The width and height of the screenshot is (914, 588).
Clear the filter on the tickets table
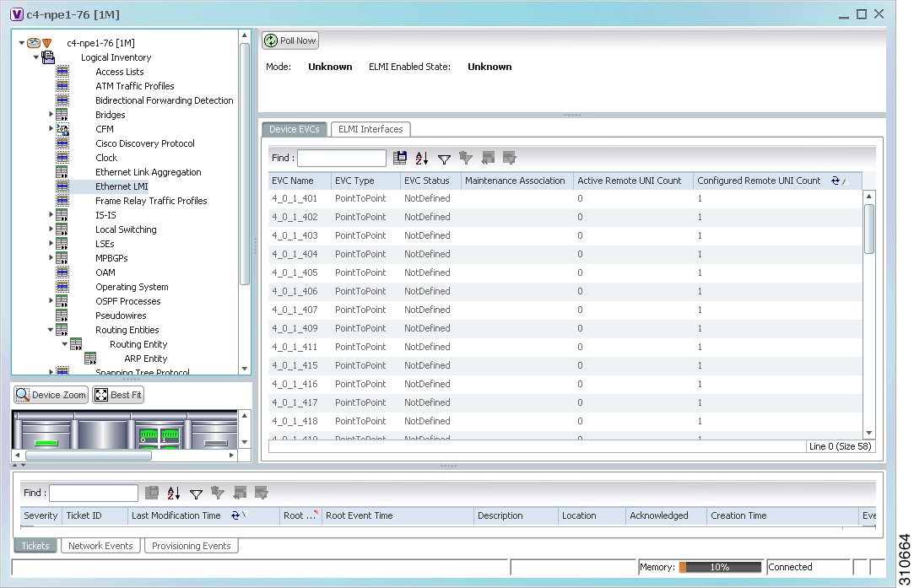(x=218, y=493)
